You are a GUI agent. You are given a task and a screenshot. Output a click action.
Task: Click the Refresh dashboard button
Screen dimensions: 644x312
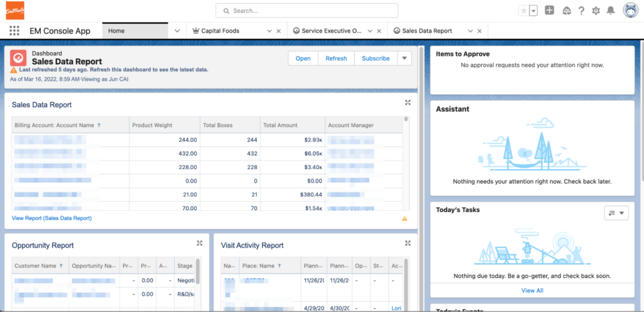pos(336,58)
